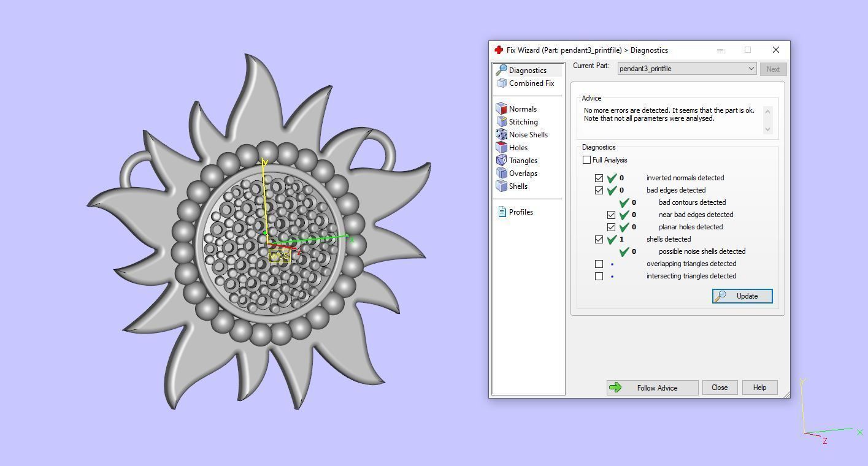Click the Advice message text
This screenshot has width=868, height=466.
(x=669, y=115)
